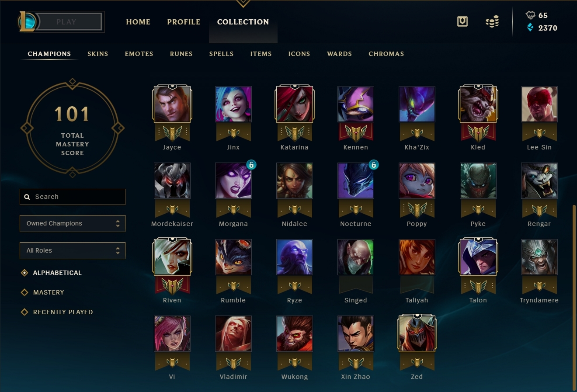The height and width of the screenshot is (392, 577).
Task: Click Kennen's red mastery crest
Action: click(356, 132)
